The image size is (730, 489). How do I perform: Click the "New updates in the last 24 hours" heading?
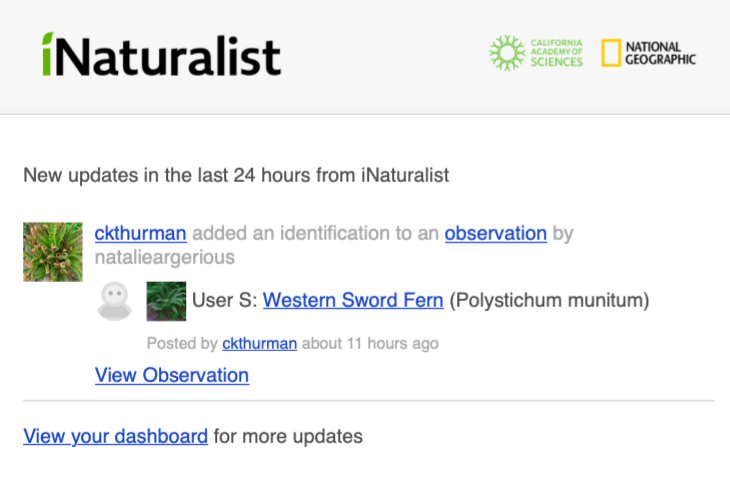[236, 175]
